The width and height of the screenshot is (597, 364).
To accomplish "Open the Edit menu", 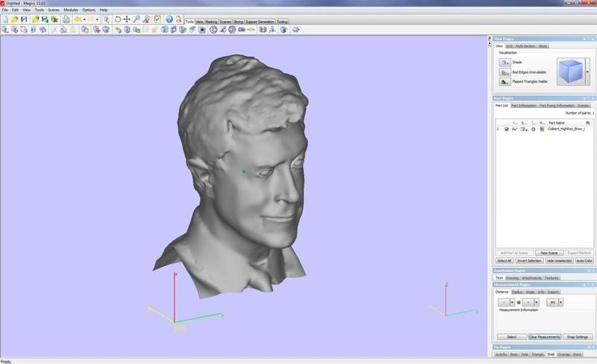I will 15,10.
